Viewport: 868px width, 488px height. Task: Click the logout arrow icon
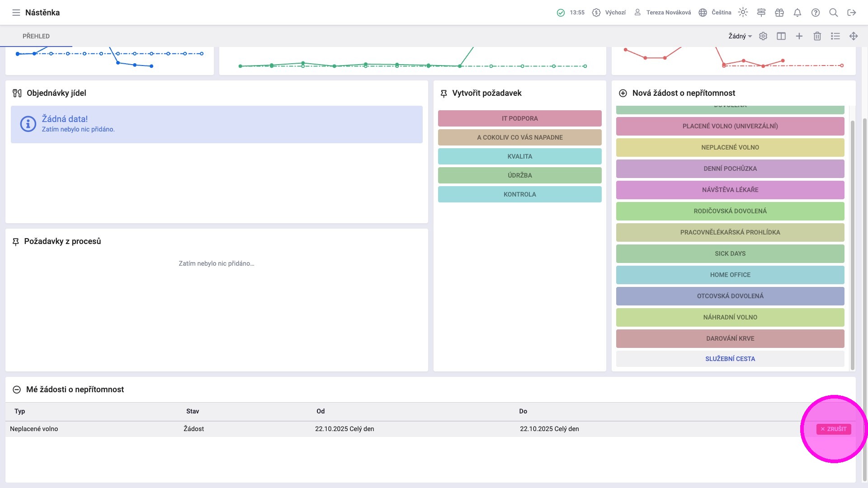click(x=852, y=13)
